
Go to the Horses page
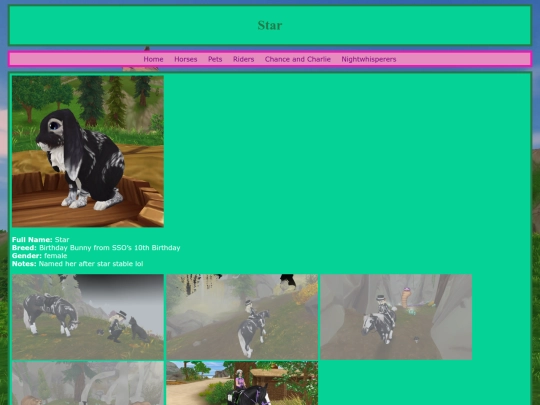click(186, 59)
